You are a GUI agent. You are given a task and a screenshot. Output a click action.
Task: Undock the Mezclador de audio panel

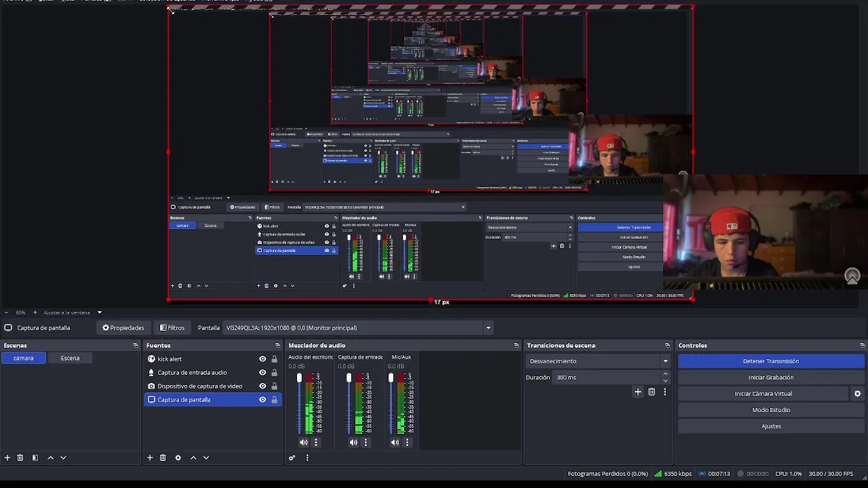click(x=516, y=346)
